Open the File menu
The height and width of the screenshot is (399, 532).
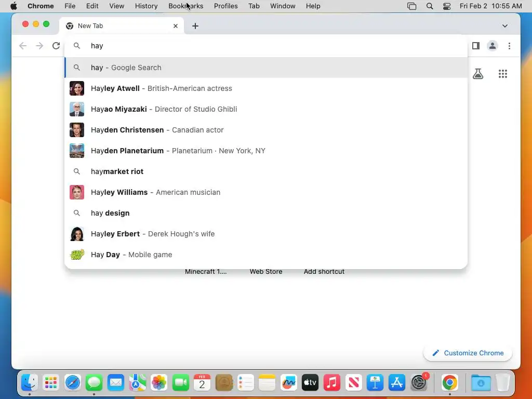click(x=70, y=6)
